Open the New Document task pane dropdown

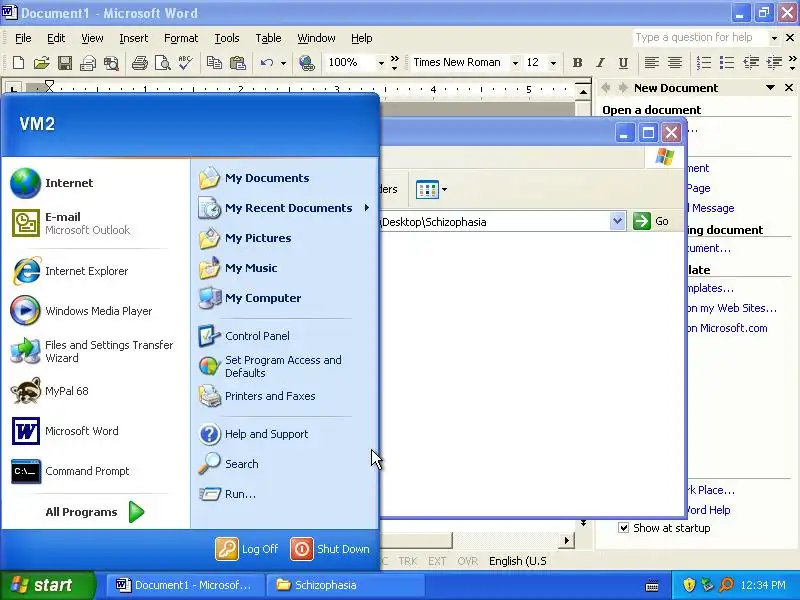click(770, 88)
